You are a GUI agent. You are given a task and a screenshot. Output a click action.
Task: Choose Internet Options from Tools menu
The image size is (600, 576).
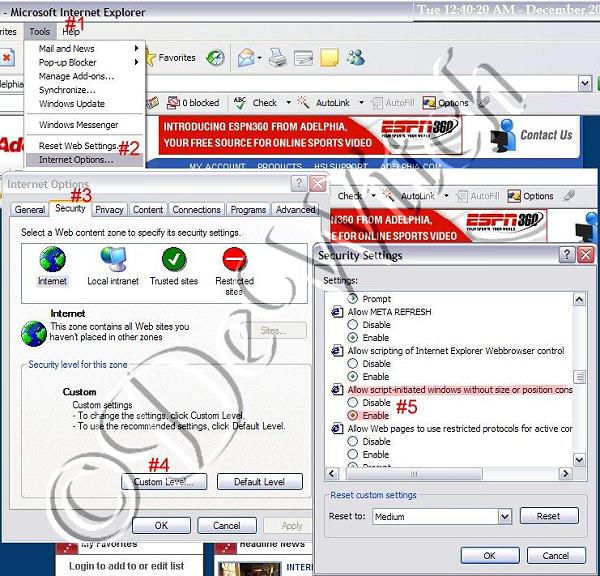(x=76, y=160)
